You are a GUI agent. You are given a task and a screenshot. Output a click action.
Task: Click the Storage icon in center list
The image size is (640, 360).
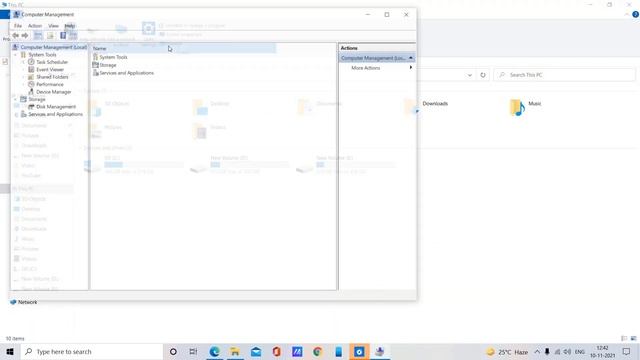click(96, 65)
